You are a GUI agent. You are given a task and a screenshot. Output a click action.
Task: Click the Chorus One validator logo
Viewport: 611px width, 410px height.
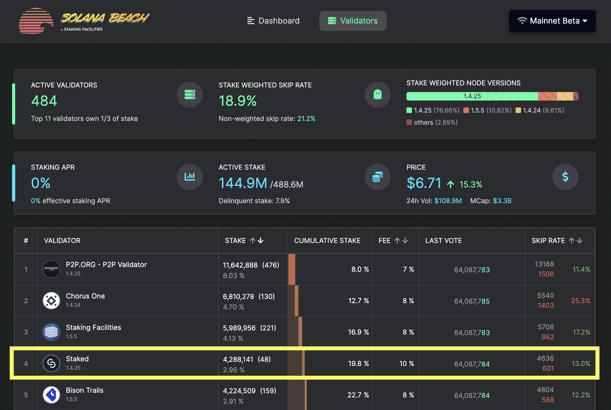(51, 300)
